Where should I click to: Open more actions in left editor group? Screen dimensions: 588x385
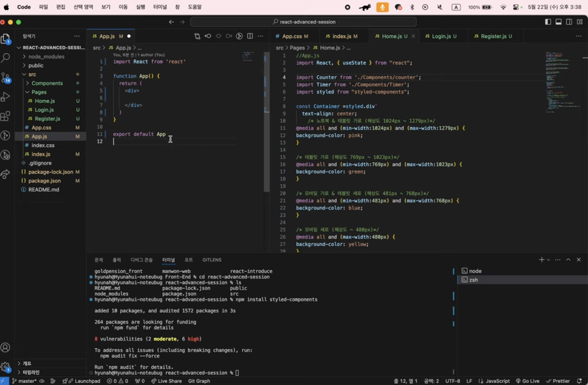pyautogui.click(x=260, y=36)
